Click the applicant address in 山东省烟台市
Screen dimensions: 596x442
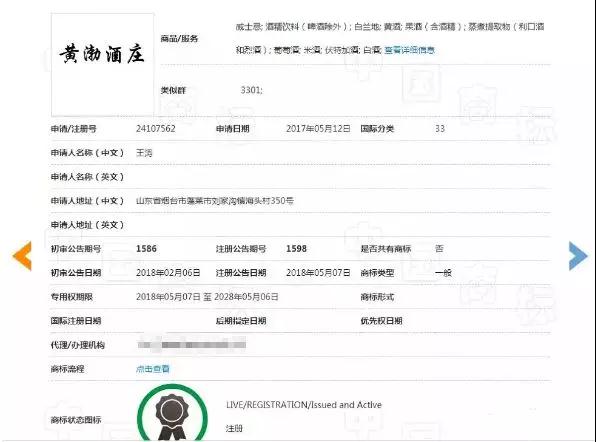pyautogui.click(x=215, y=201)
